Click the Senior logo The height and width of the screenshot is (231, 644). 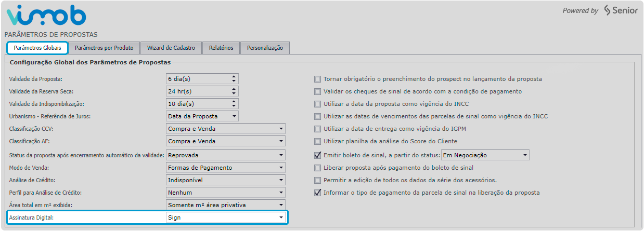[x=621, y=10]
